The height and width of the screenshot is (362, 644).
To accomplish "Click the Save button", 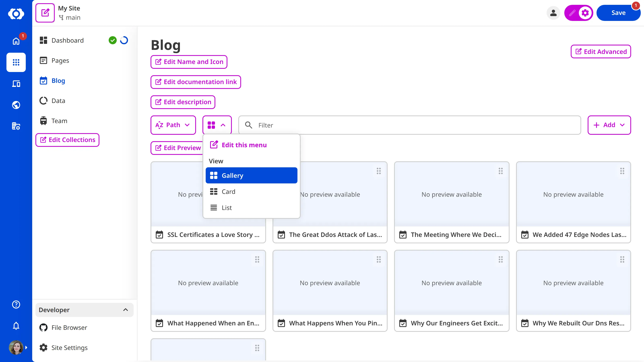I will (618, 13).
